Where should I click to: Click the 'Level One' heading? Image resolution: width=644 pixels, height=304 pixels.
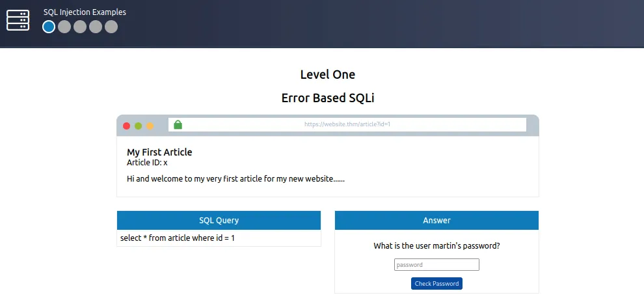click(x=328, y=74)
